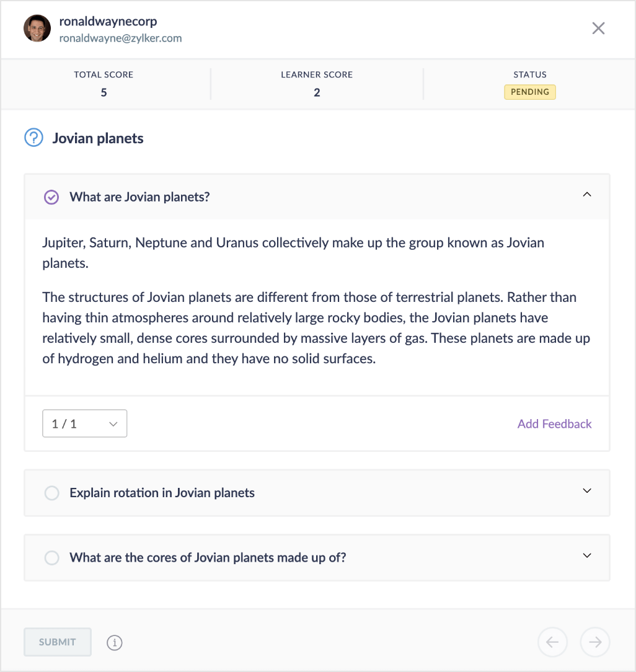The height and width of the screenshot is (672, 636).
Task: Close the evaluation panel with X icon
Action: [x=598, y=28]
